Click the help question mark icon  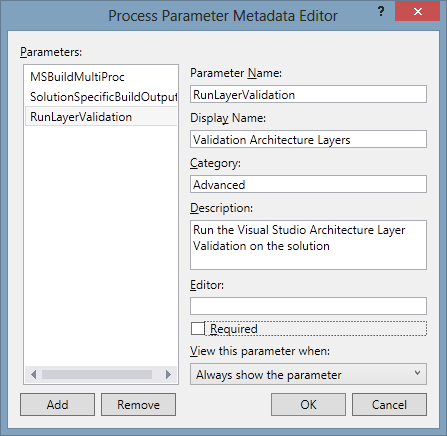[x=381, y=12]
